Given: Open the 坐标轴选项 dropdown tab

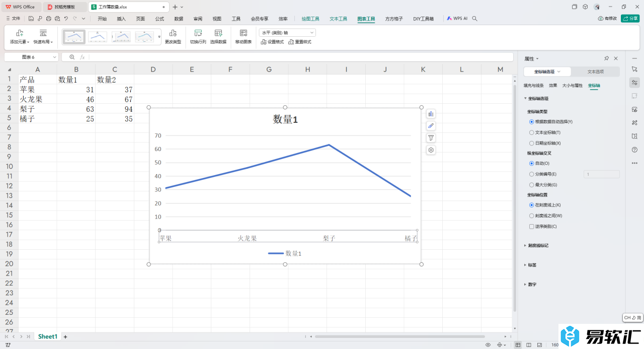Looking at the screenshot, I should (547, 72).
